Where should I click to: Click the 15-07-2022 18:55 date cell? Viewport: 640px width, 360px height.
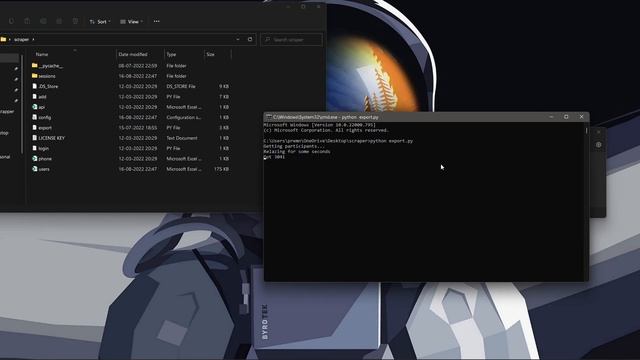pos(138,128)
